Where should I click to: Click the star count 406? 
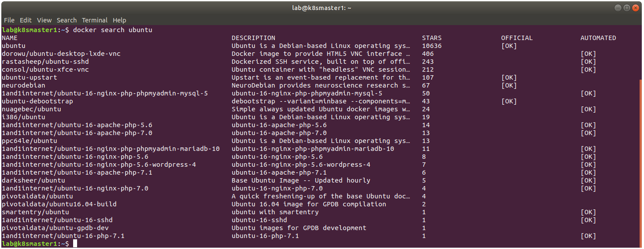click(x=428, y=54)
